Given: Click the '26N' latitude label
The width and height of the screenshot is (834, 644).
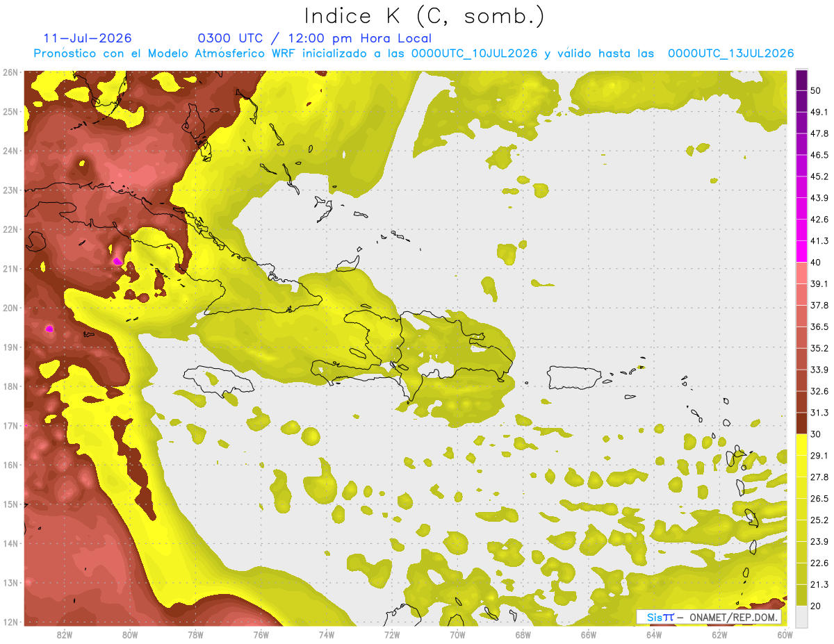Looking at the screenshot, I should coord(10,72).
